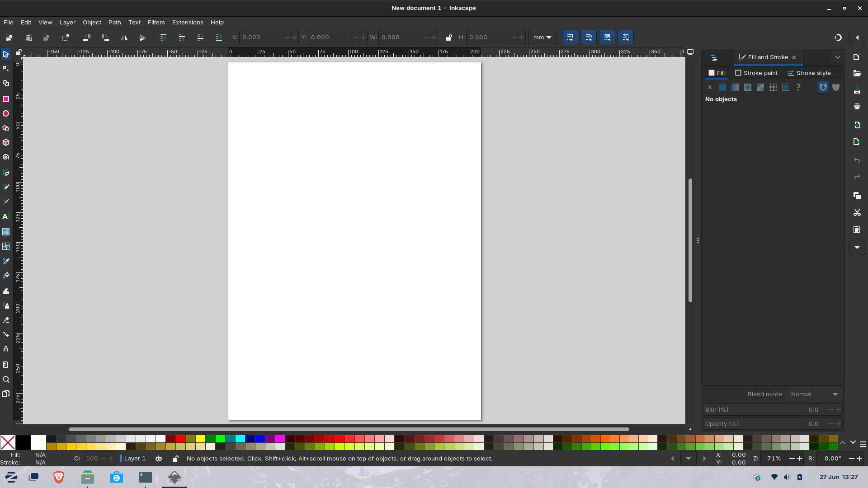Toggle move patterns with objects

tap(626, 38)
